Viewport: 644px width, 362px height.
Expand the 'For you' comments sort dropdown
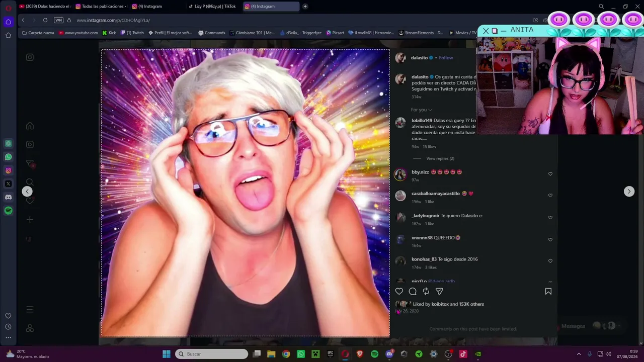422,110
